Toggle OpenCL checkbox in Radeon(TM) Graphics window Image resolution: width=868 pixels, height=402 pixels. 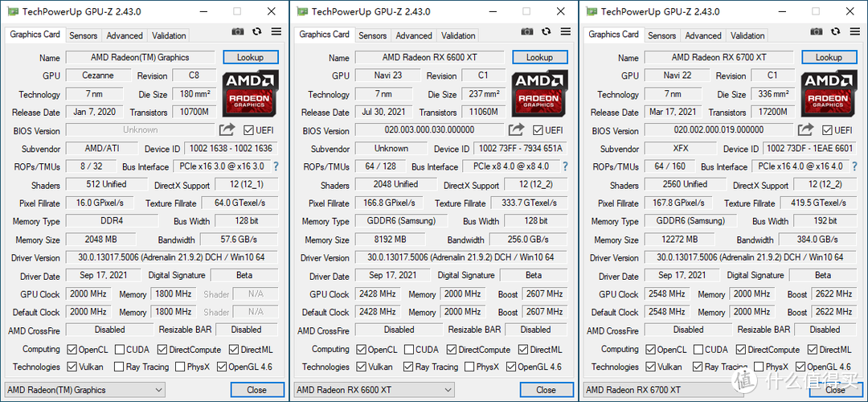click(x=72, y=350)
